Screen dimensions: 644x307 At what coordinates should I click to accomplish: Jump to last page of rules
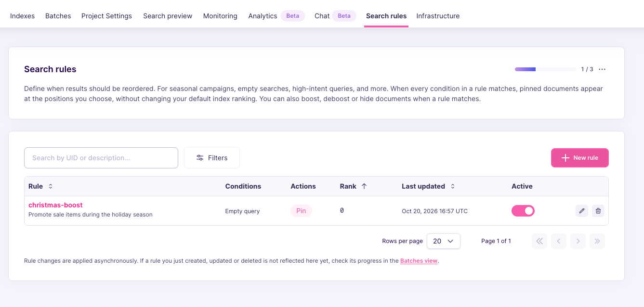click(597, 241)
